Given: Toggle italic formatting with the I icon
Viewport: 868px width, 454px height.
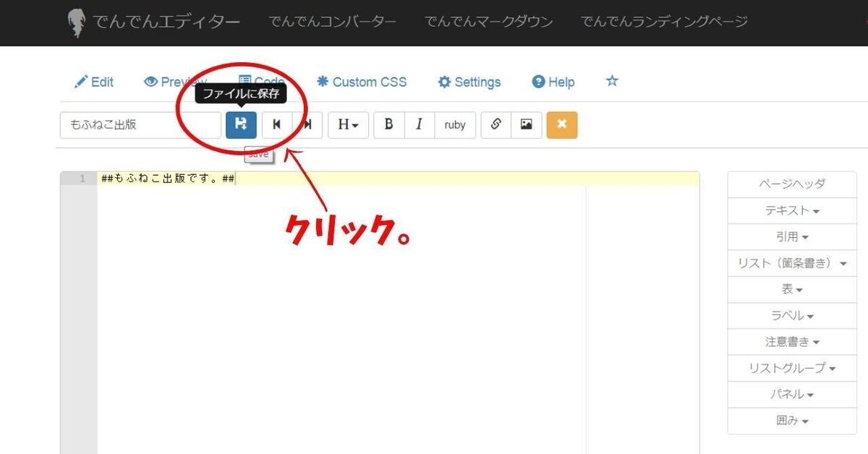Looking at the screenshot, I should tap(420, 124).
